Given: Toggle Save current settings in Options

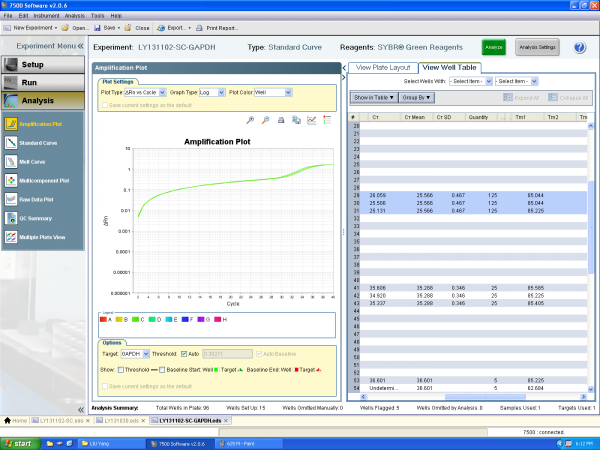Looking at the screenshot, I should 105,386.
